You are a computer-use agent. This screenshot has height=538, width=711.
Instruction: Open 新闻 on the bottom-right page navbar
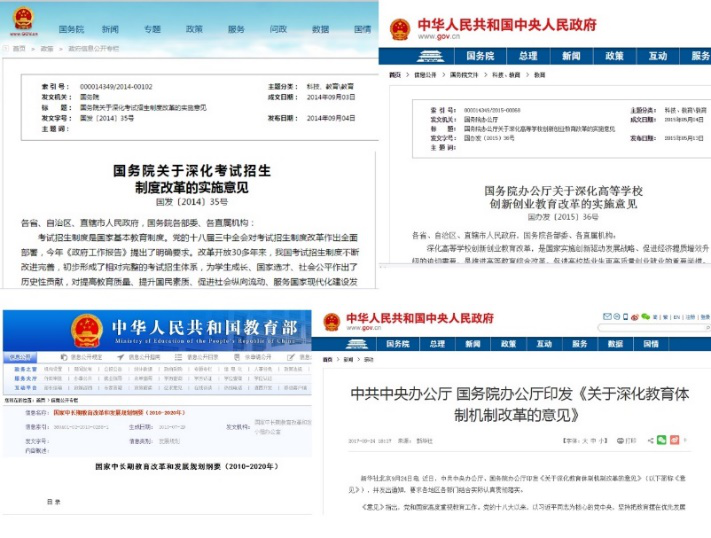pyautogui.click(x=472, y=344)
